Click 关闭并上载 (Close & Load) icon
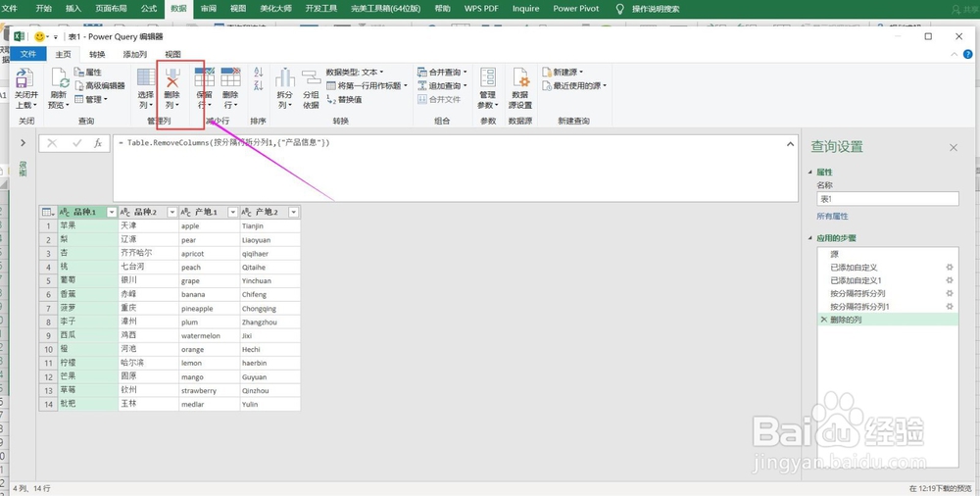 pyautogui.click(x=25, y=78)
